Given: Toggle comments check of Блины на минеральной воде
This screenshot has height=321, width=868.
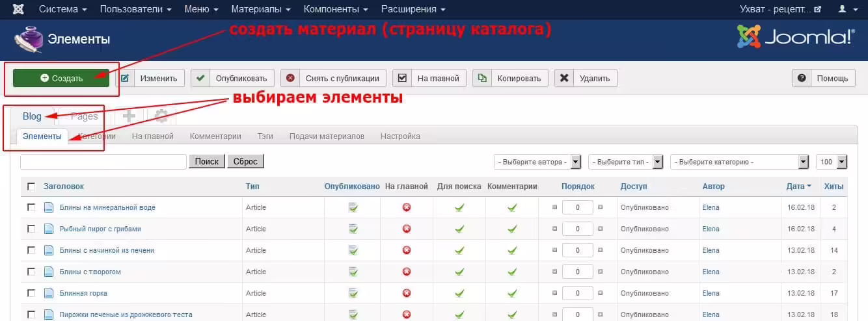Looking at the screenshot, I should pyautogui.click(x=512, y=207).
